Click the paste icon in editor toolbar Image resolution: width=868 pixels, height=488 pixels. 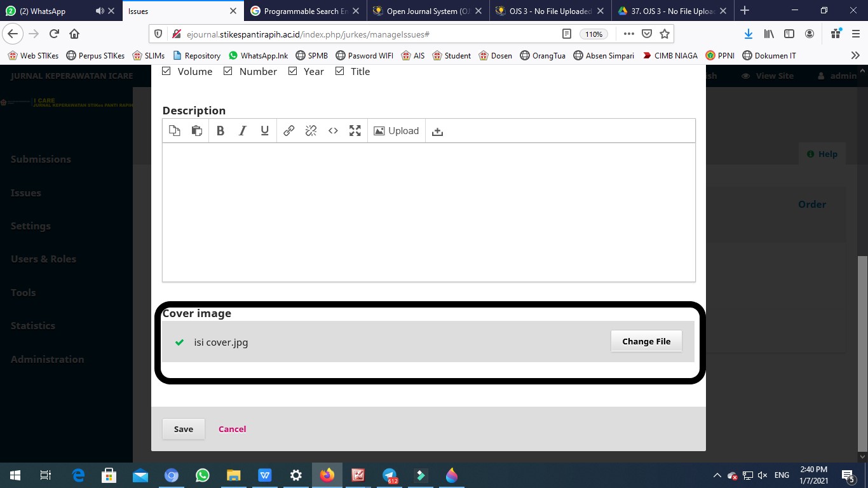(197, 131)
